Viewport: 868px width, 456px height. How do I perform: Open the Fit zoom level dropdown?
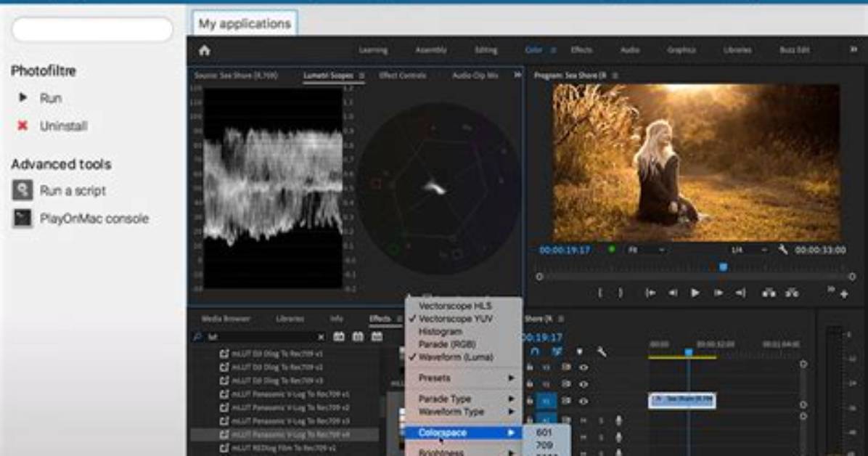coord(645,250)
